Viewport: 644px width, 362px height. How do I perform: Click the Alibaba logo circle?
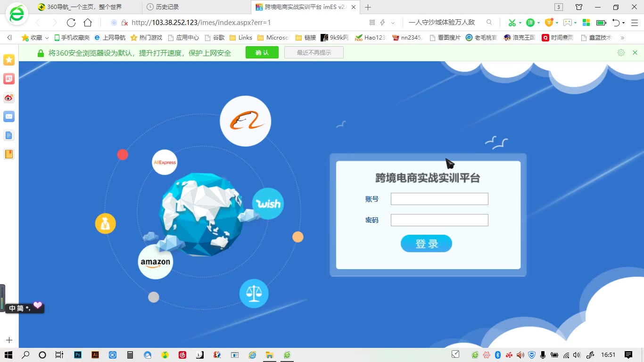tap(245, 121)
